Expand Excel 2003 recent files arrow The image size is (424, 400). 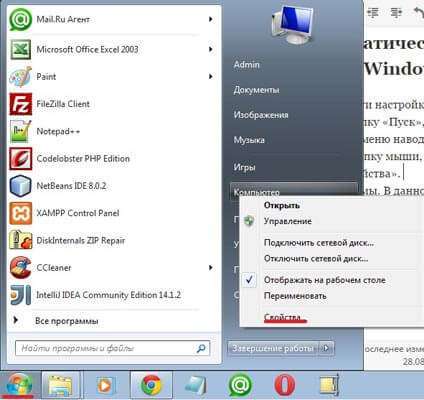[x=210, y=49]
